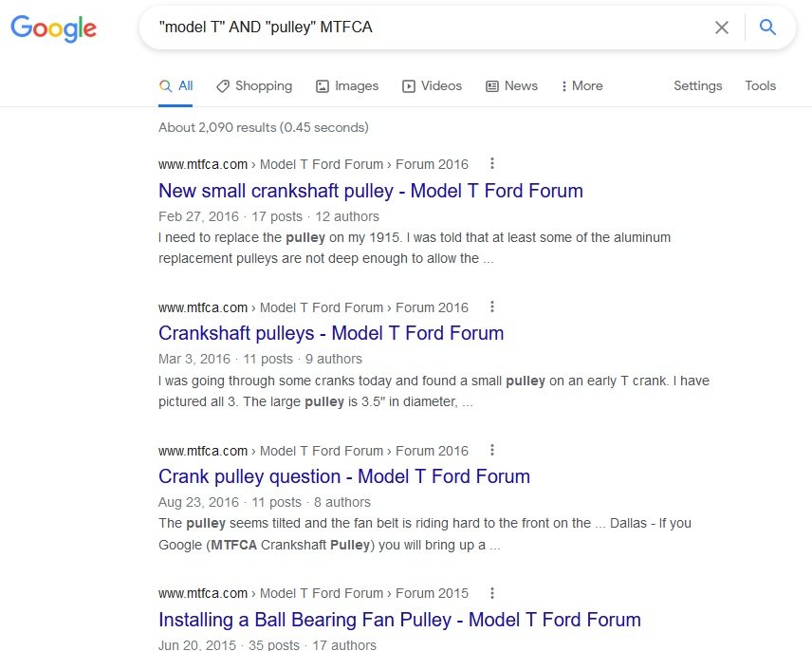Switch to the News tab
812x651 pixels.
[511, 85]
